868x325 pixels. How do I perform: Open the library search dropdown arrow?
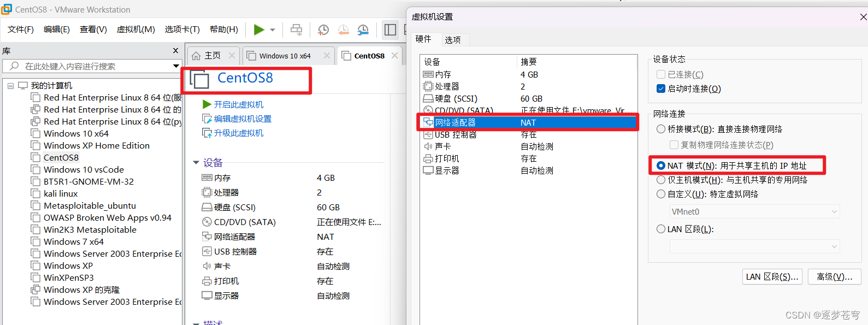[x=176, y=66]
